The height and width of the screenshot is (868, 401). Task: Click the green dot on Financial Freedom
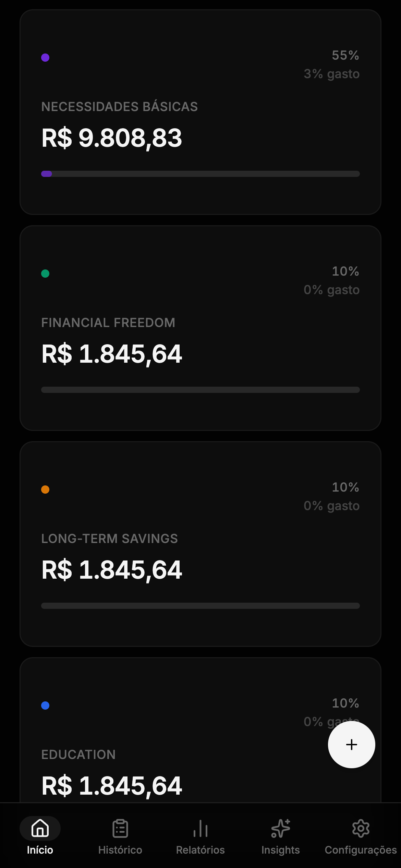coord(45,274)
